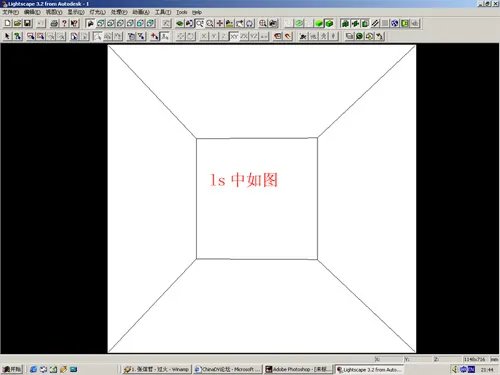Screen dimensions: 500x375
Task: Click the 1140x716 status bar entry
Action: click(474, 359)
